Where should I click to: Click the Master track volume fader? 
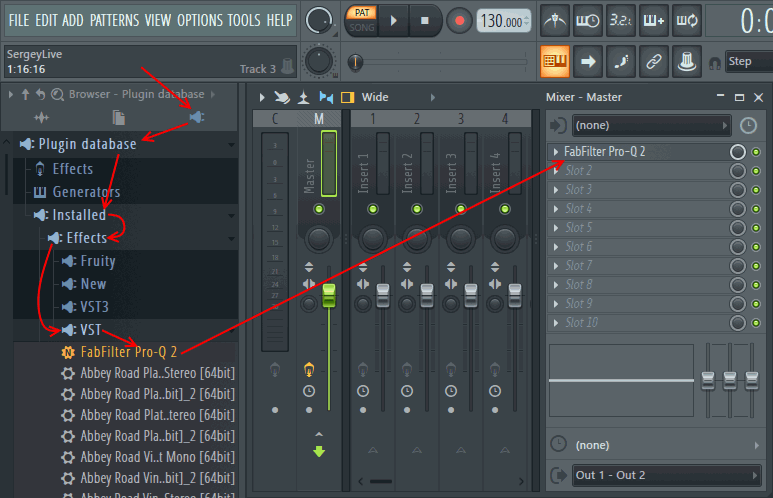point(327,296)
